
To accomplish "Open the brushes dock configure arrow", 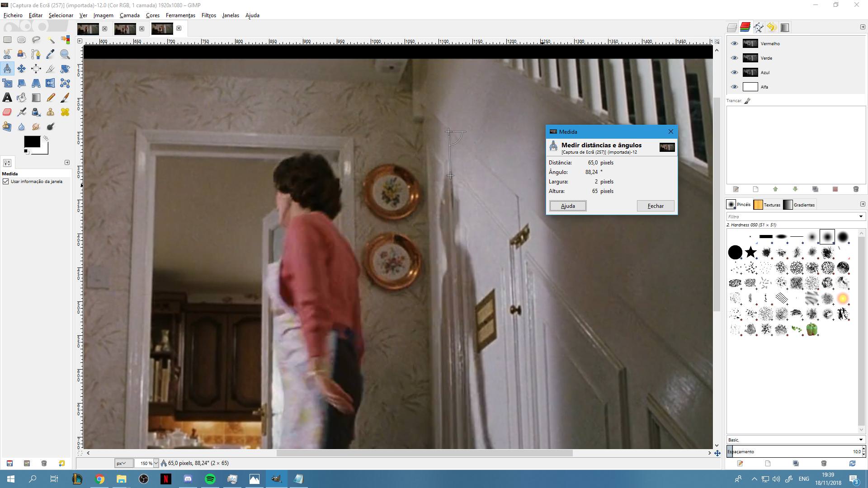I will click(x=863, y=204).
